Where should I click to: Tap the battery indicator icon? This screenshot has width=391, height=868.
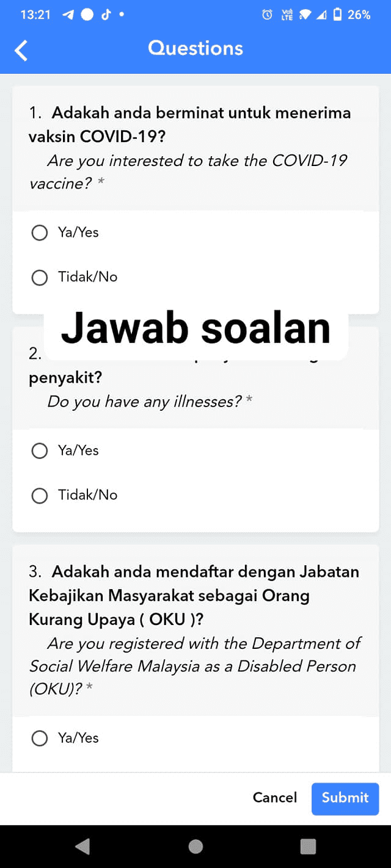coord(337,15)
